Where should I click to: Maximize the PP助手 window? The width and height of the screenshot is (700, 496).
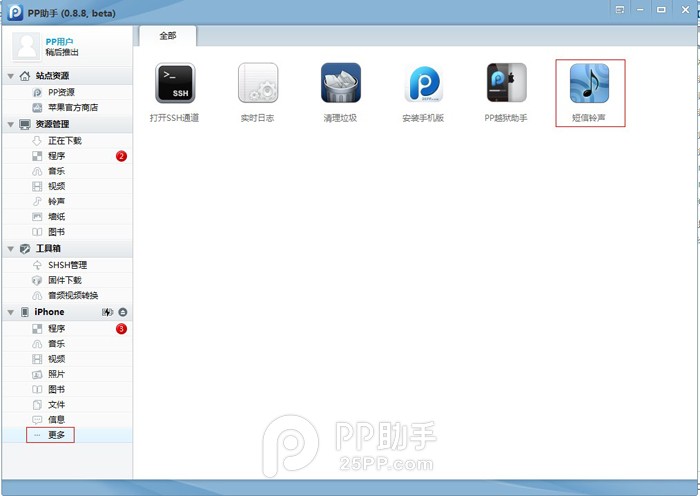point(661,10)
